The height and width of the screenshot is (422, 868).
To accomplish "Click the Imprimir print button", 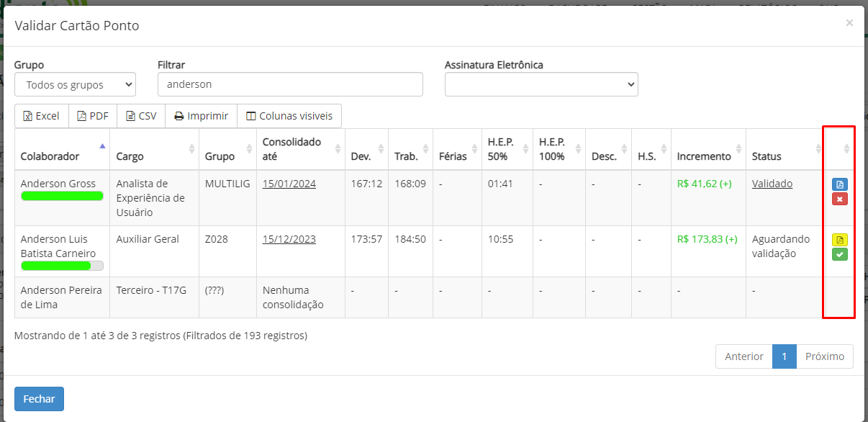I will [201, 116].
